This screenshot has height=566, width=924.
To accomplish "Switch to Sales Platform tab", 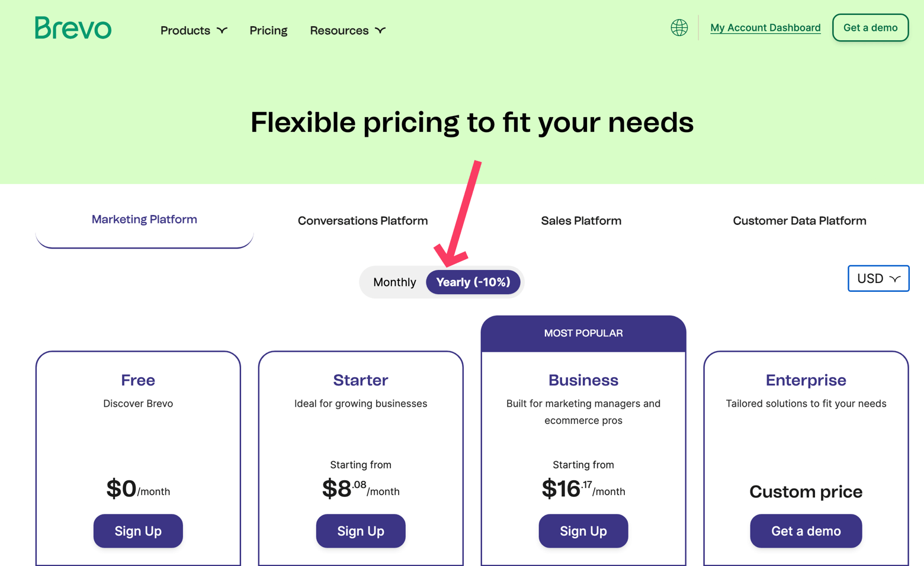I will click(581, 221).
